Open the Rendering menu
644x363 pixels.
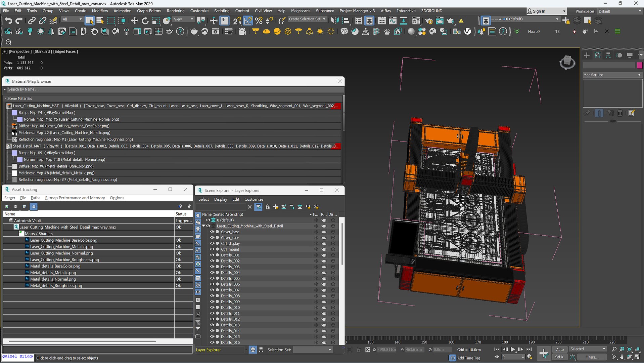pos(175,11)
